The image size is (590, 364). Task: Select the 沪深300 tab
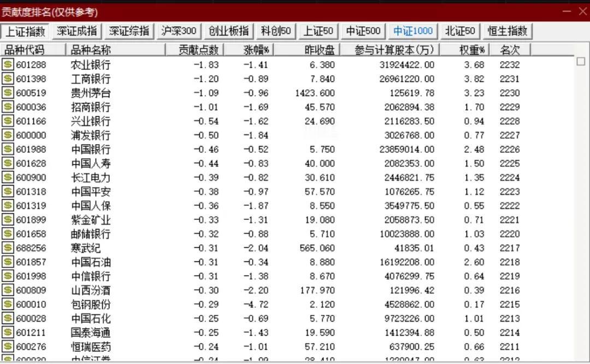click(179, 31)
